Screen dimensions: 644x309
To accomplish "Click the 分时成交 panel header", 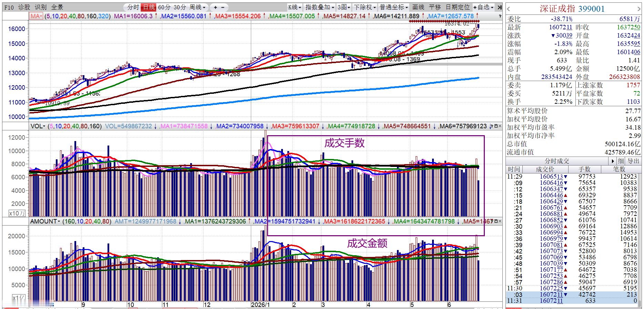I will (x=557, y=161).
